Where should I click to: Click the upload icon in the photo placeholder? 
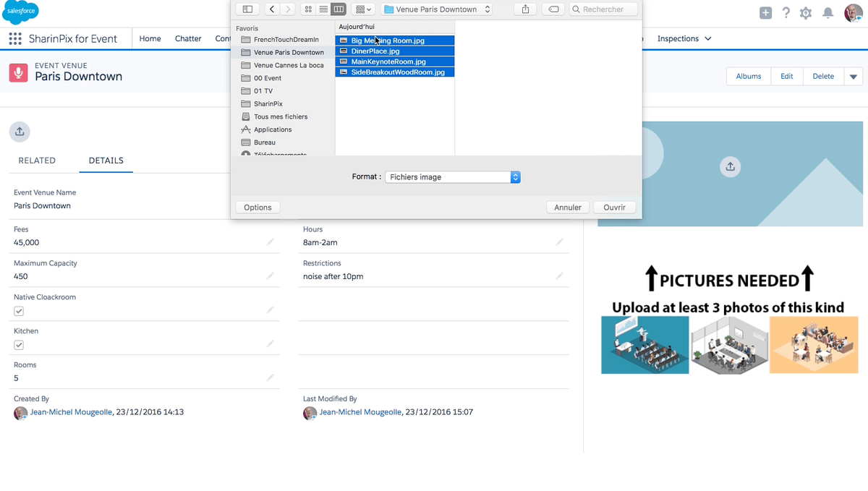(730, 166)
